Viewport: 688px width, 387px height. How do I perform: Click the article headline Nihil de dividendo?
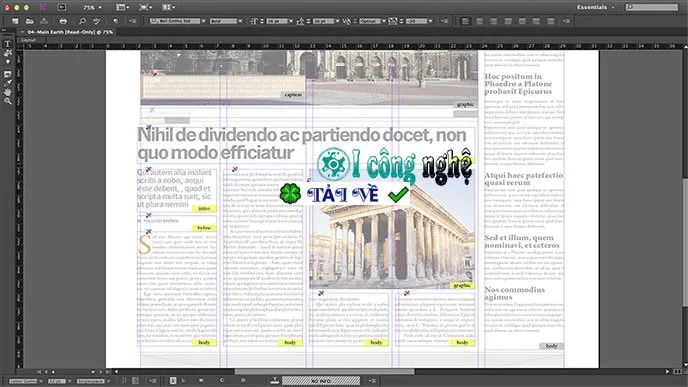302,143
